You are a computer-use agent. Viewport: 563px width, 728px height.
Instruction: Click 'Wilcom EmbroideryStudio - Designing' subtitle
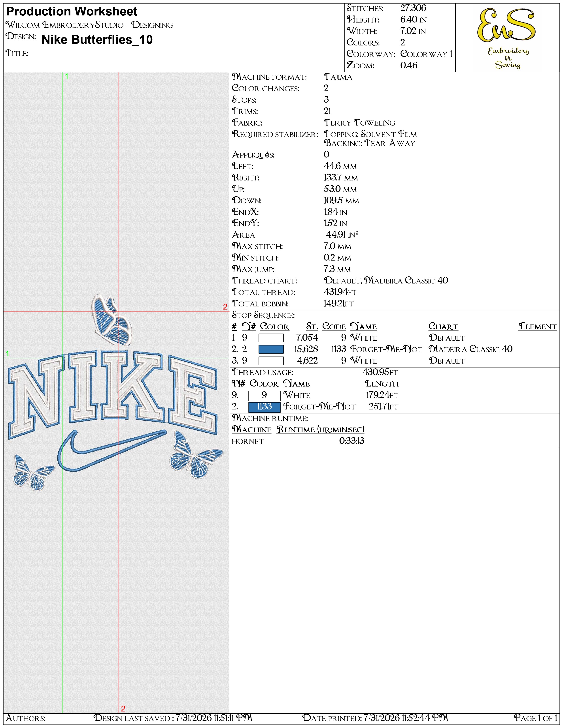coord(89,25)
